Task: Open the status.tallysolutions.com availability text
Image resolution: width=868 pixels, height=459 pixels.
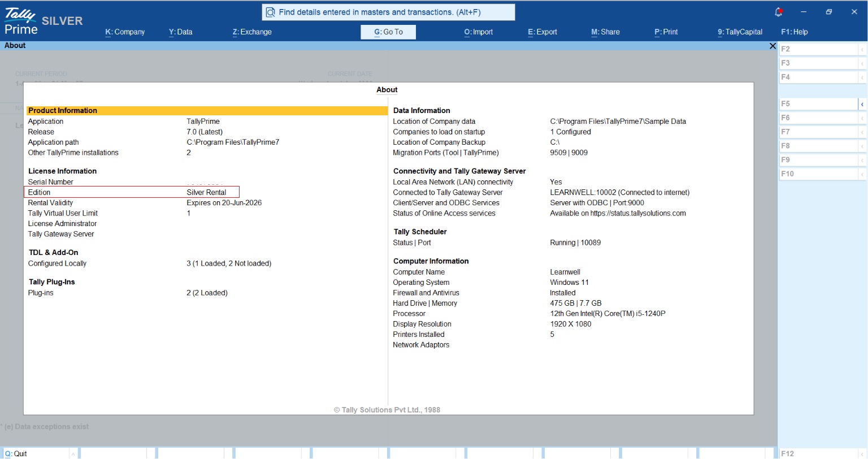Action: pos(618,213)
